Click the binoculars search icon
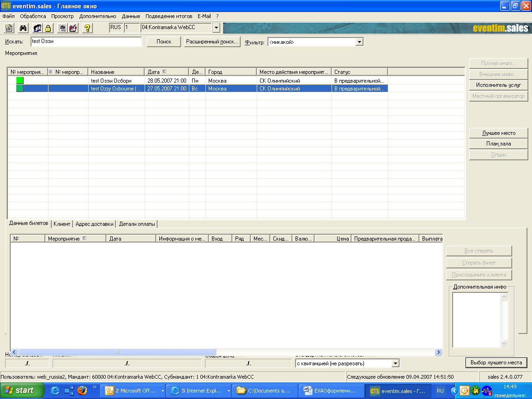Viewport: 532px width, 399px height. 23,28
